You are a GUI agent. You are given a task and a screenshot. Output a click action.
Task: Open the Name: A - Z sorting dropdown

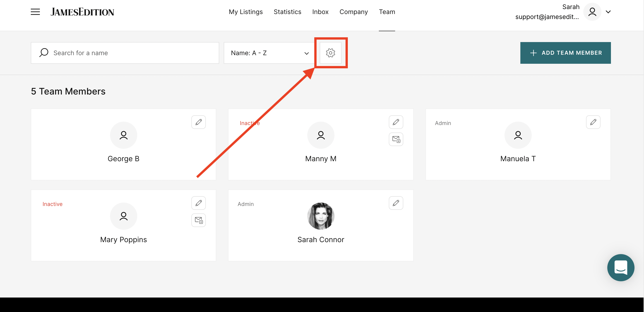(x=269, y=53)
